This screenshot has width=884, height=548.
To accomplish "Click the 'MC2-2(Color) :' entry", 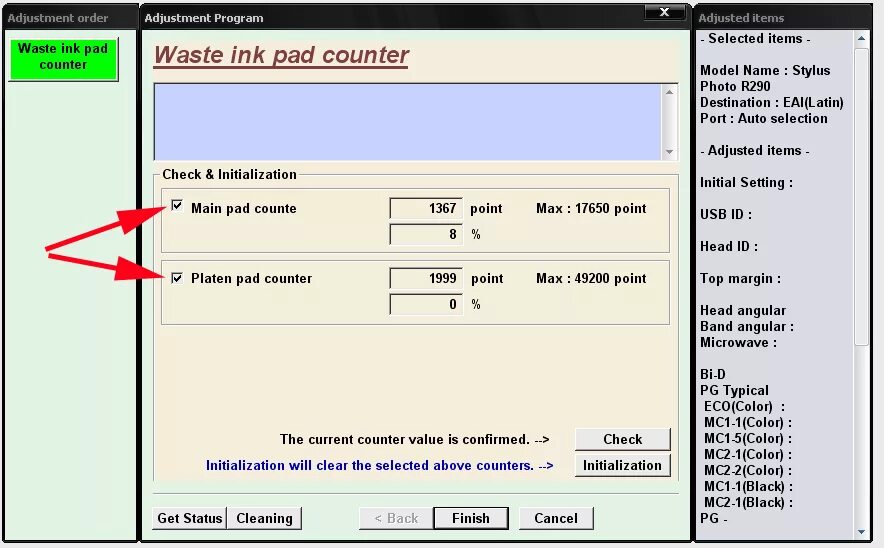I will pos(748,470).
